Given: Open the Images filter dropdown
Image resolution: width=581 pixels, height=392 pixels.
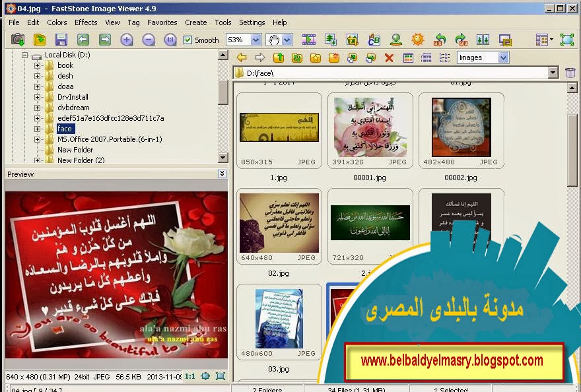Looking at the screenshot, I should click(x=503, y=57).
